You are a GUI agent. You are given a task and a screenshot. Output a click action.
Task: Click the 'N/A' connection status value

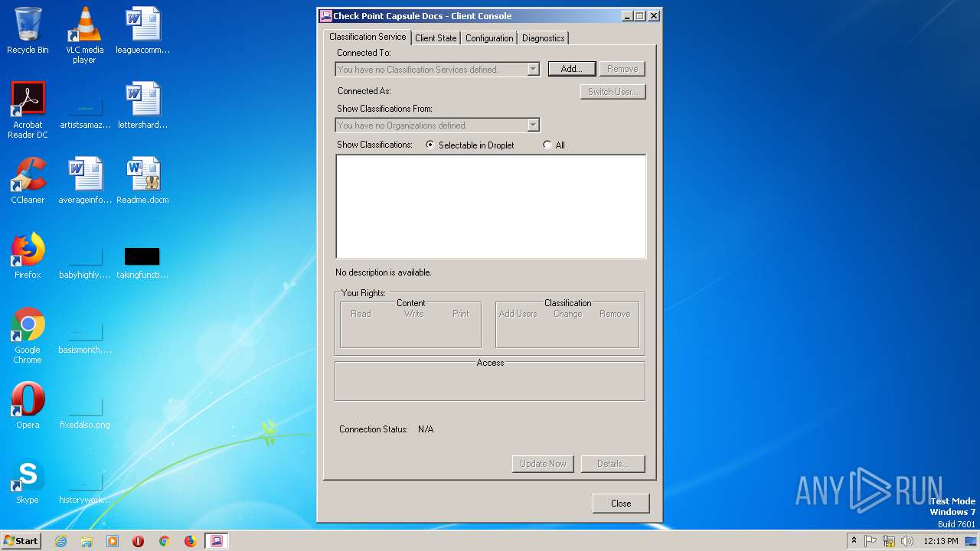point(426,429)
